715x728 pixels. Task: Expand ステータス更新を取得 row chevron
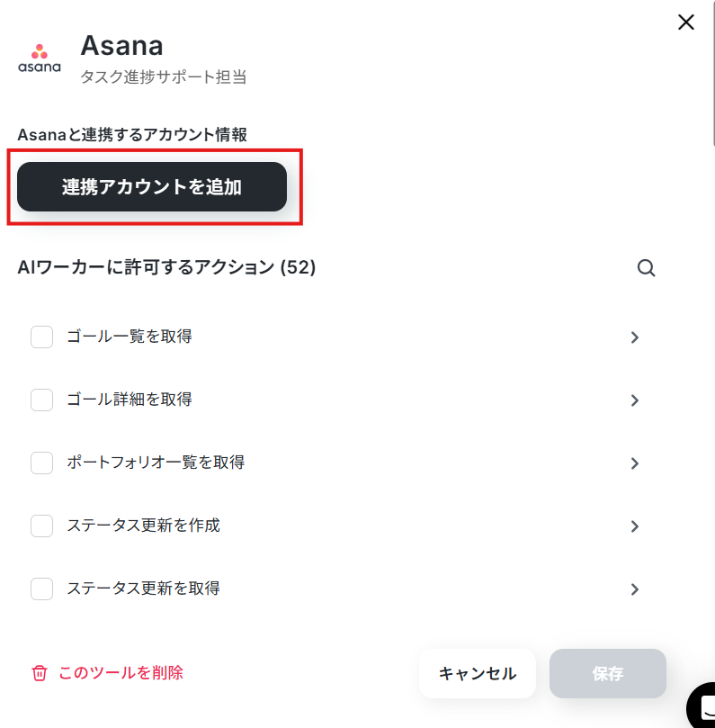click(635, 589)
